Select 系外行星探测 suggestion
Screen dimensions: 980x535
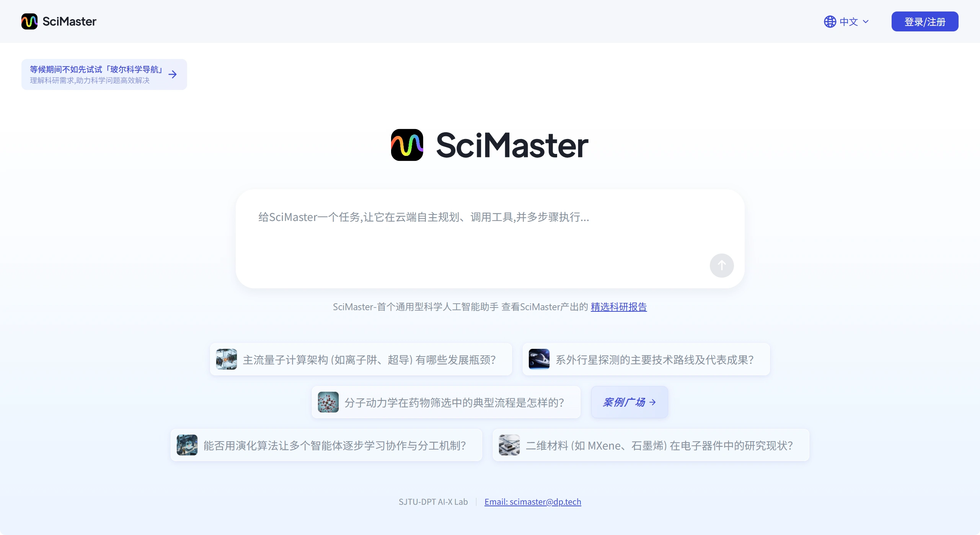pos(646,359)
